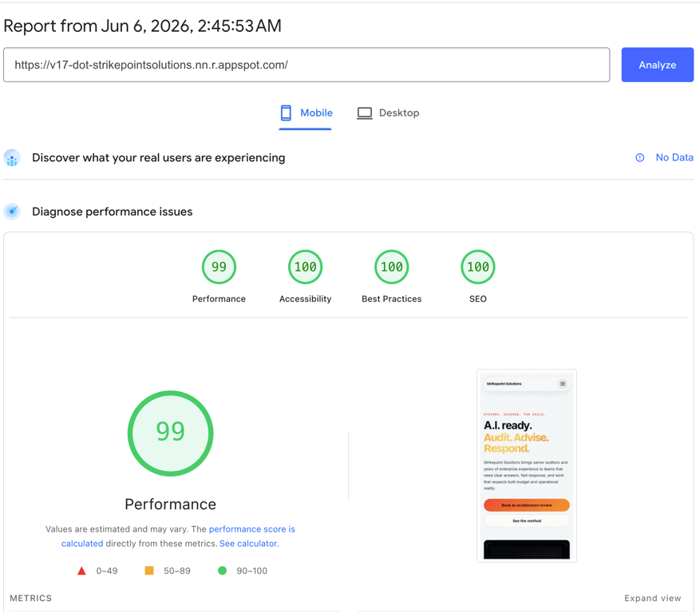Click the Best Practices label under its gauge
The image size is (700, 613).
click(x=392, y=299)
